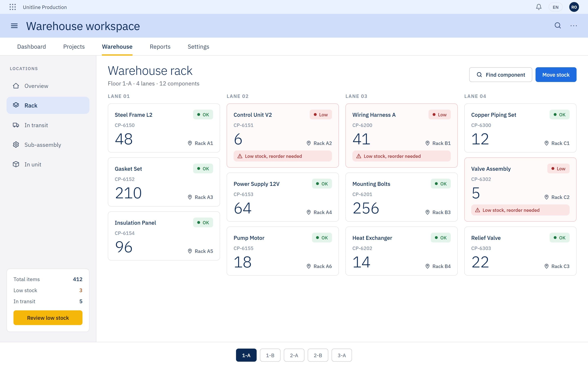Open the Projects tab
Screen dimensions: 588x368
[74, 46]
